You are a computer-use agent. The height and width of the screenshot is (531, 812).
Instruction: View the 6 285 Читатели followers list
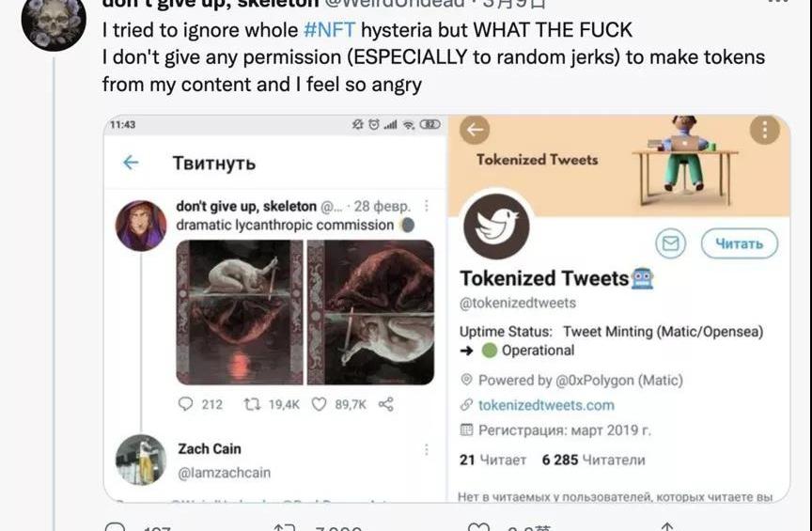point(593,460)
